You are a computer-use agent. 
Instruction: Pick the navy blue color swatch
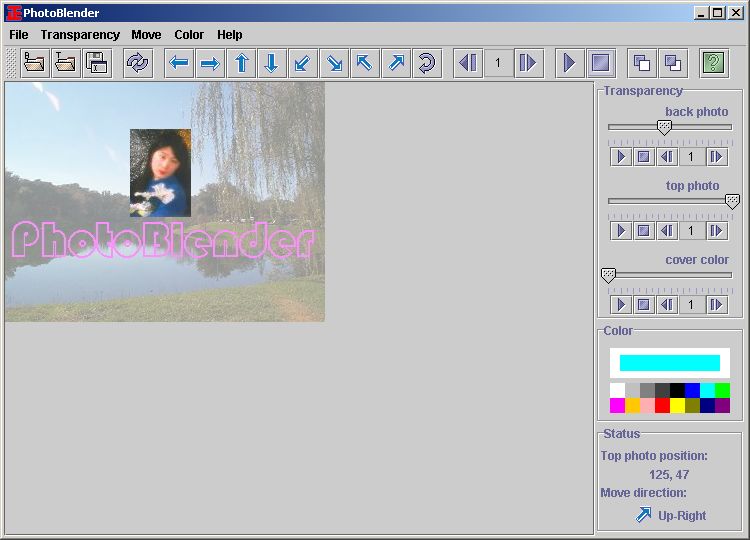click(707, 405)
